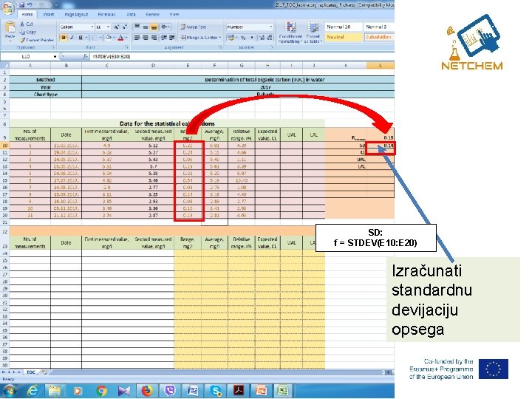Switch to the Data tab

pos(132,14)
